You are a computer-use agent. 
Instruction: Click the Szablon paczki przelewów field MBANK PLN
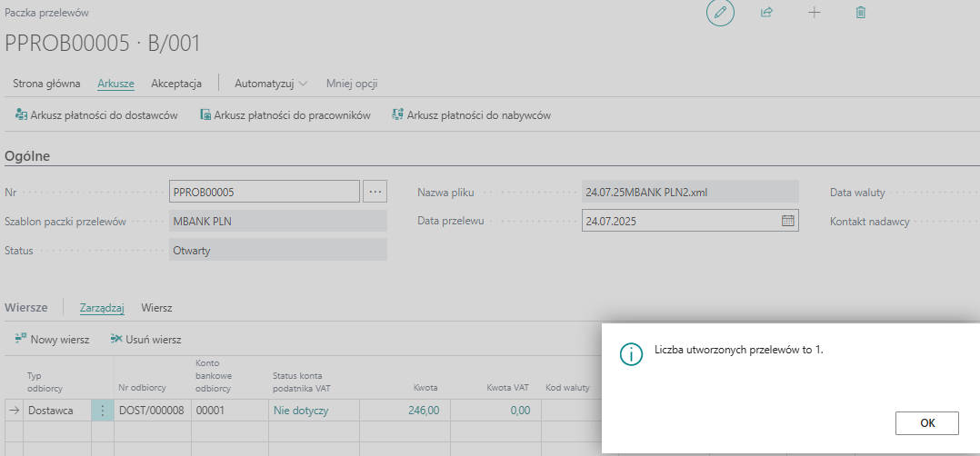278,221
